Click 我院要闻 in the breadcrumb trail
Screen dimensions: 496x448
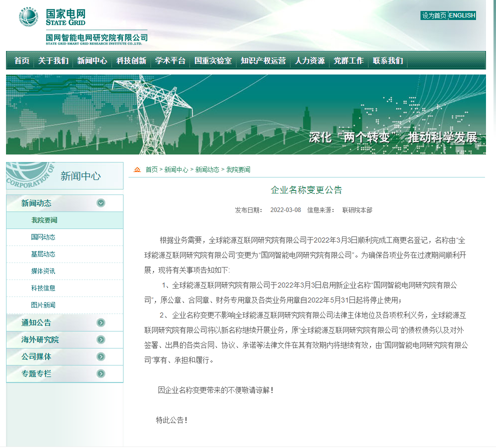point(238,169)
